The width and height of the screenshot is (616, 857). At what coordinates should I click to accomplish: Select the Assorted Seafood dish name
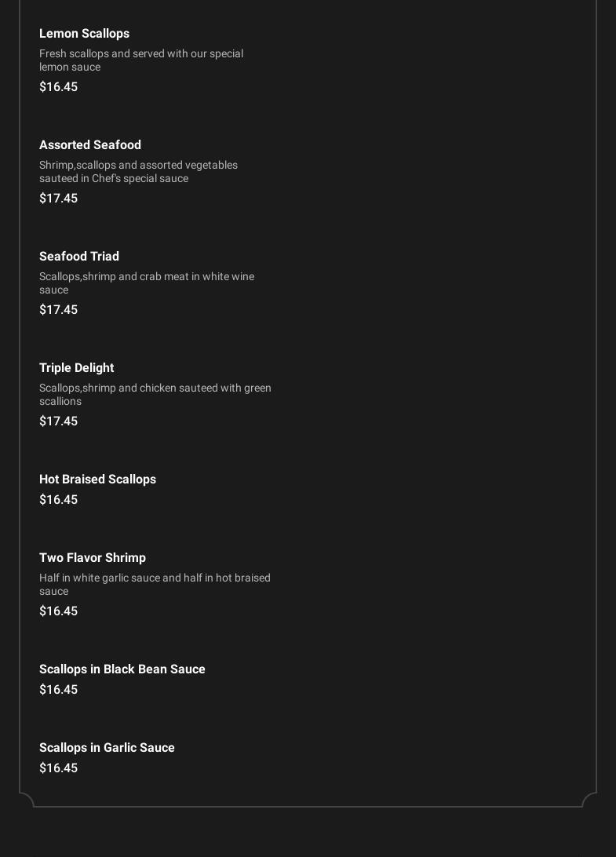[90, 145]
